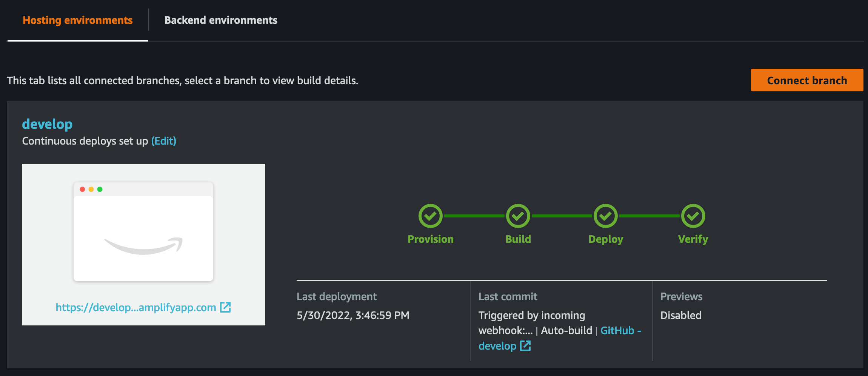This screenshot has height=376, width=868.
Task: Select the Provision stage label
Action: coord(430,239)
